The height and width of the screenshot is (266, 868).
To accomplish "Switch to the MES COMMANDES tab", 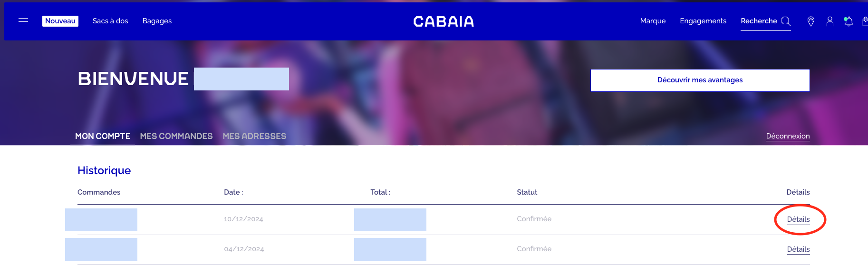I will pyautogui.click(x=176, y=136).
